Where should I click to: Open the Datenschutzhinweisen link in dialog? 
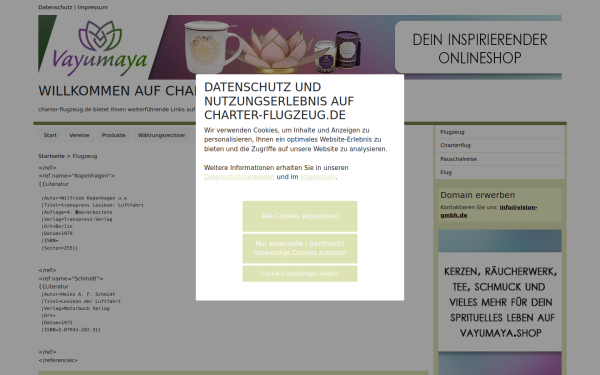[x=239, y=177]
